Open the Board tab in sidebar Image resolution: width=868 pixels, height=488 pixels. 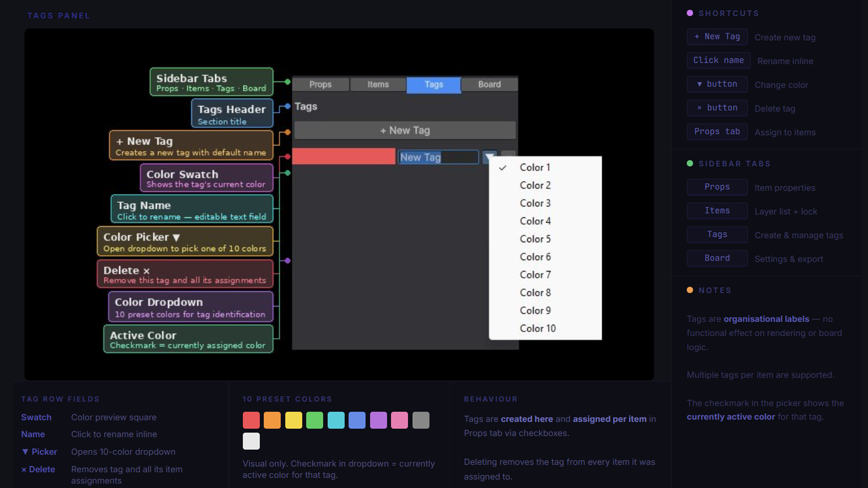tap(489, 84)
